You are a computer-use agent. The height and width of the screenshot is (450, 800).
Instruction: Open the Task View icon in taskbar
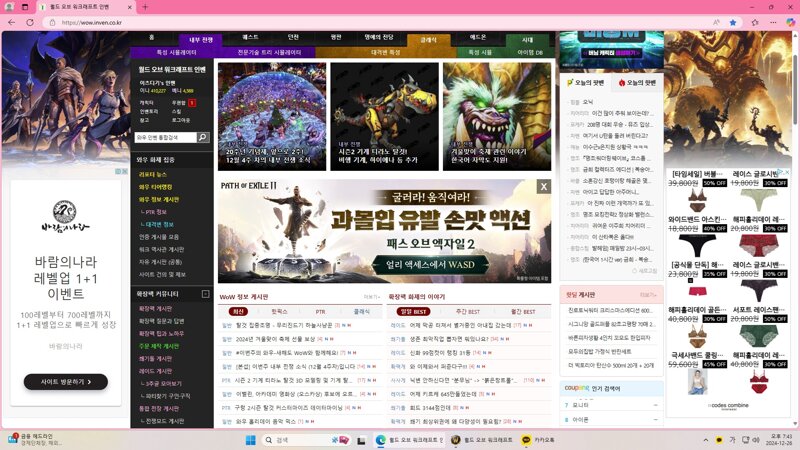(361, 440)
